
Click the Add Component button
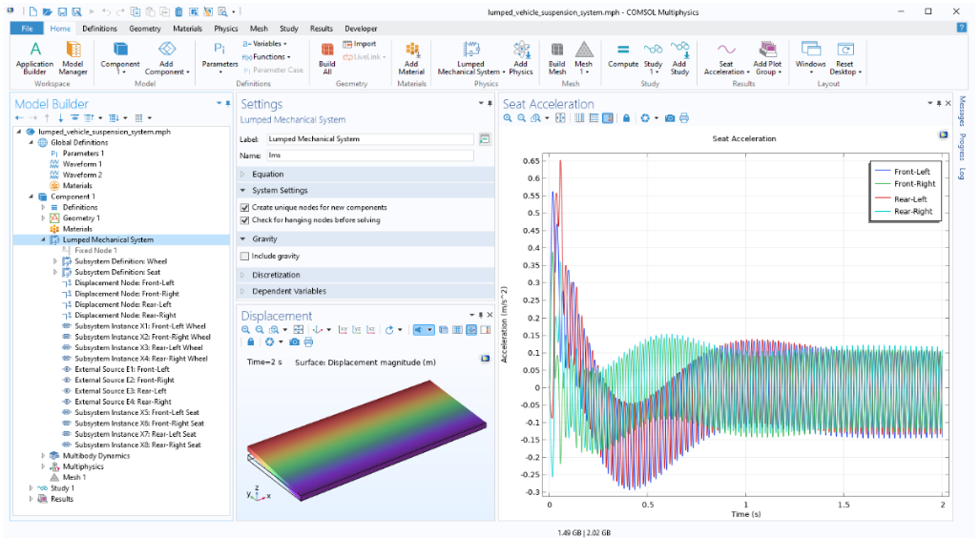166,58
